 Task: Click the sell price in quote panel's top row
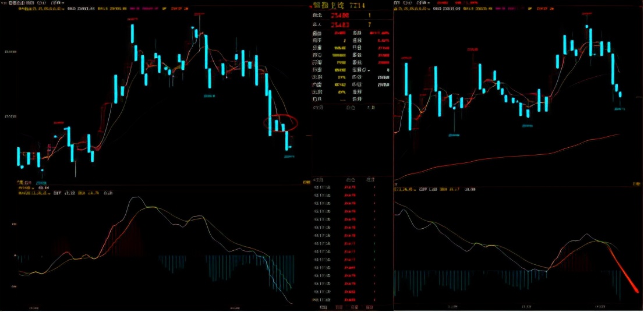[339, 15]
